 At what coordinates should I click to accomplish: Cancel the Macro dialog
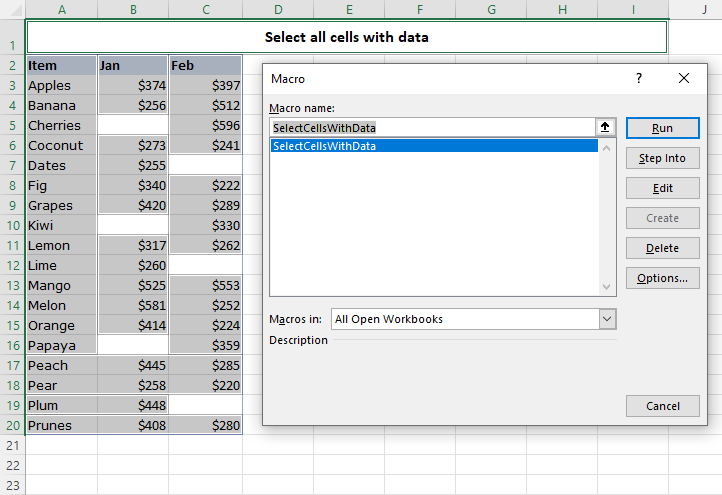(x=661, y=406)
